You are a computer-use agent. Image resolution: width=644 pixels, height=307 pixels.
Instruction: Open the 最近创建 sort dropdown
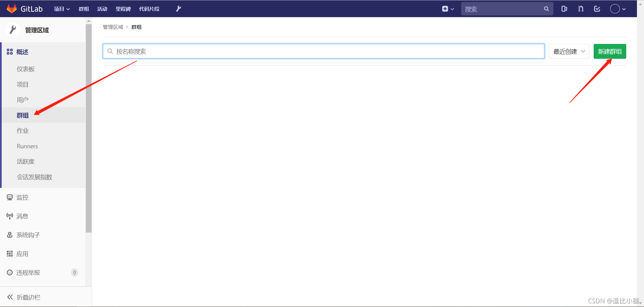click(569, 51)
